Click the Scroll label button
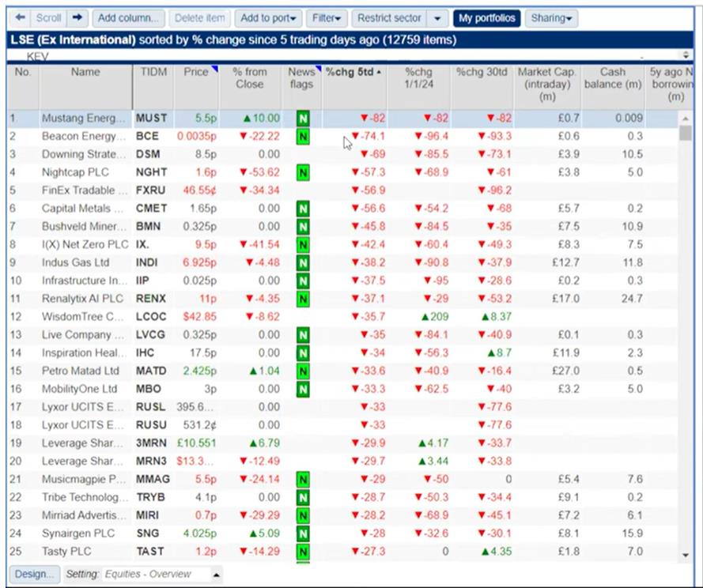This screenshot has height=588, width=703. point(48,18)
